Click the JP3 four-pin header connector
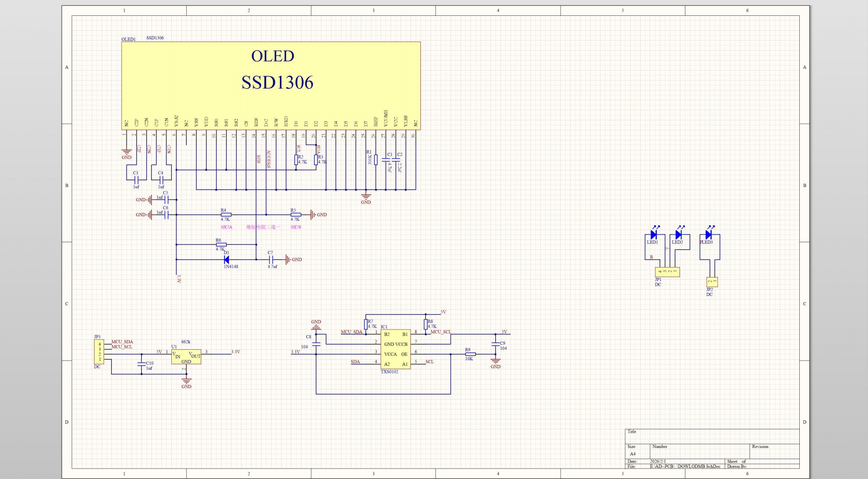The image size is (868, 479). click(x=99, y=352)
